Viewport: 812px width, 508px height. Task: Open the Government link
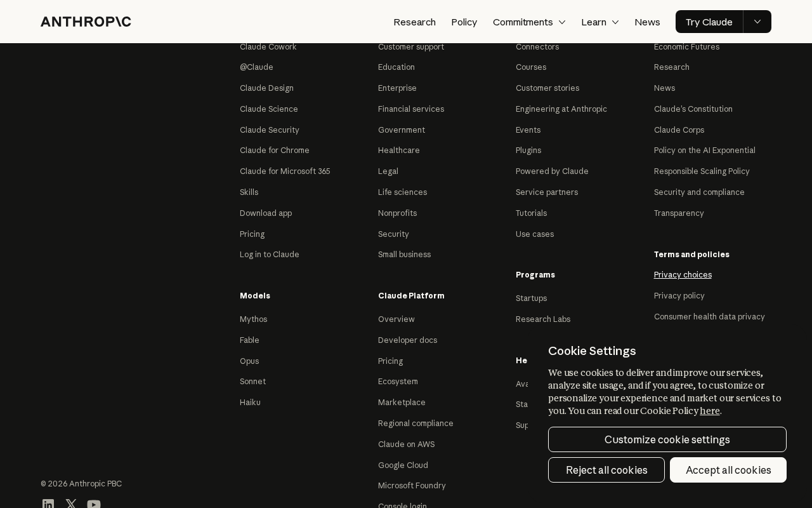tap(402, 130)
